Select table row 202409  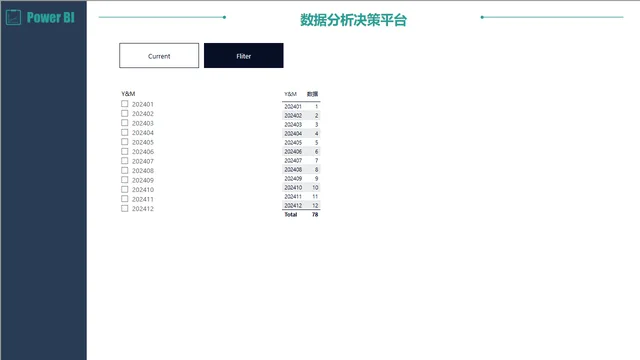301,178
